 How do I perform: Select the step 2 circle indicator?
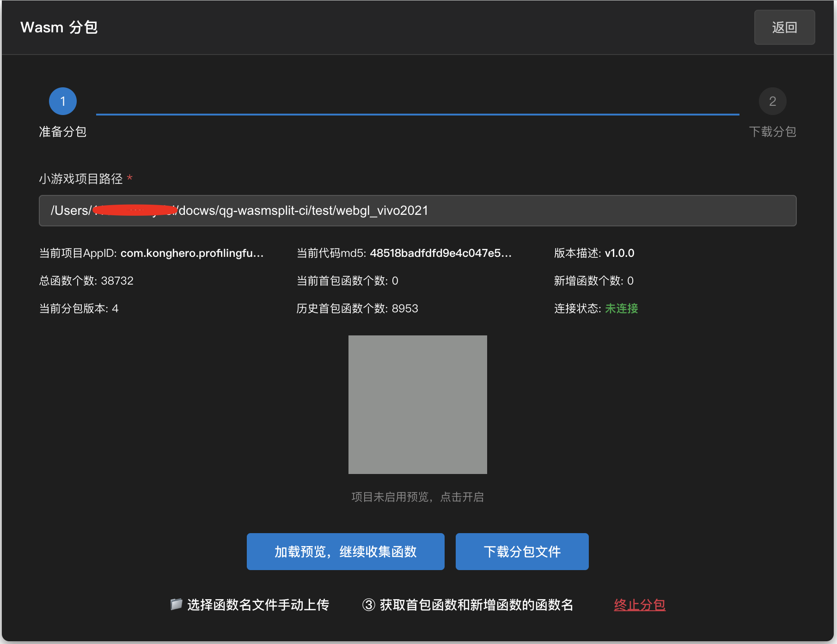point(772,101)
